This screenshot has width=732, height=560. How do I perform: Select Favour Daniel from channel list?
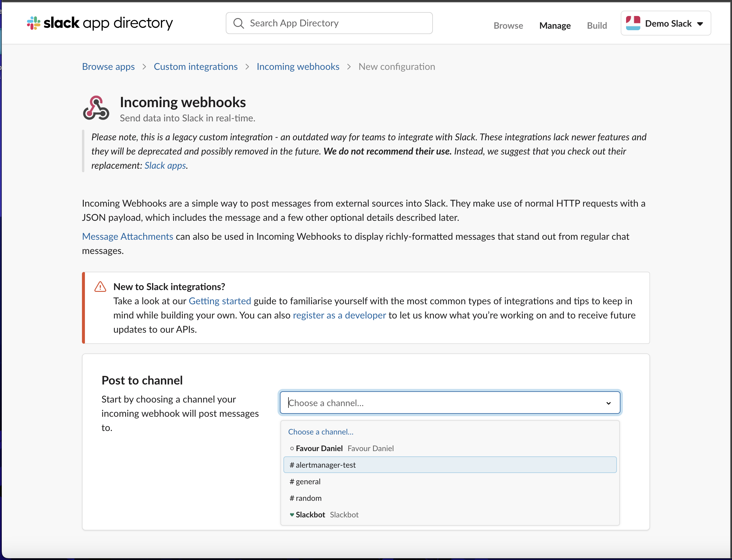(450, 448)
